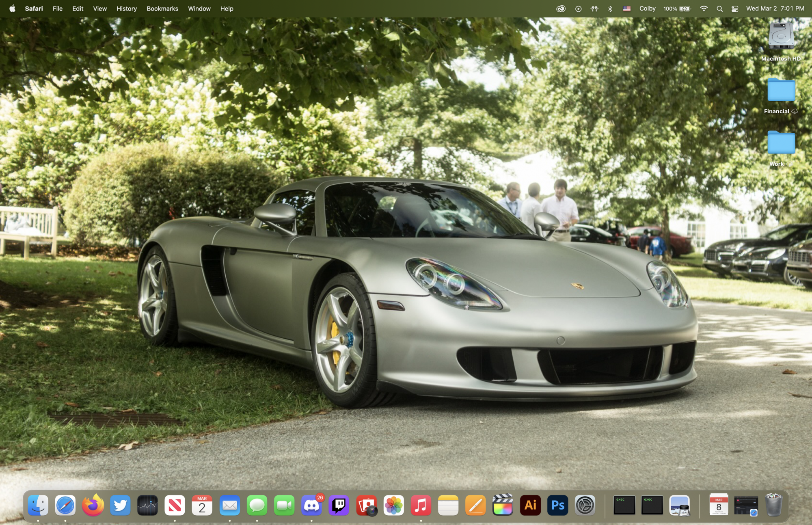Launch Messages from the Dock
812x525 pixels.
257,506
